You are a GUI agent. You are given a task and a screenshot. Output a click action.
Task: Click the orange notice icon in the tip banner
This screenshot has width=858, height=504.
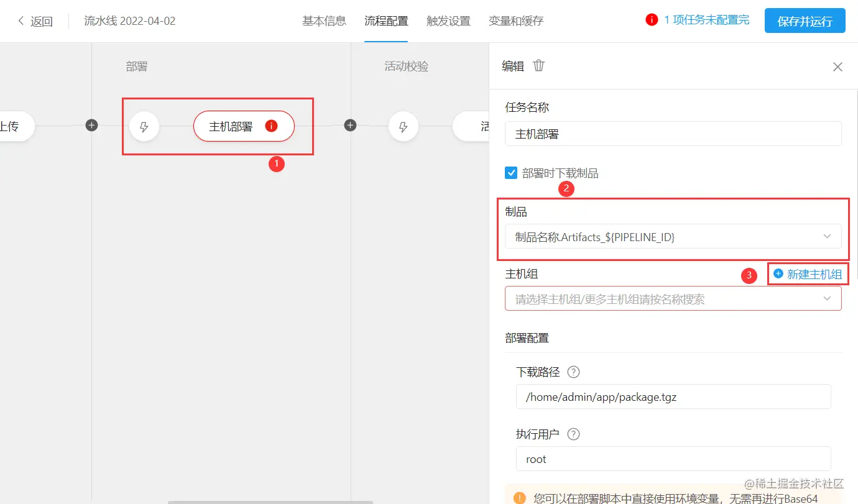point(520,498)
